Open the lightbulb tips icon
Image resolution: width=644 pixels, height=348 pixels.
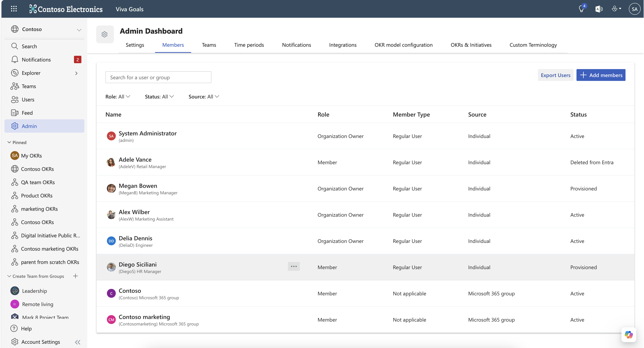click(x=582, y=9)
